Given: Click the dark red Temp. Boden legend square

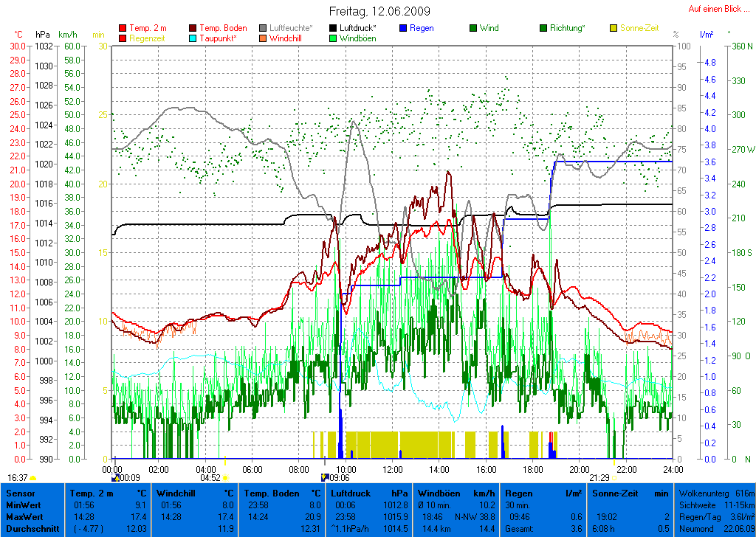Looking at the screenshot, I should [193, 28].
